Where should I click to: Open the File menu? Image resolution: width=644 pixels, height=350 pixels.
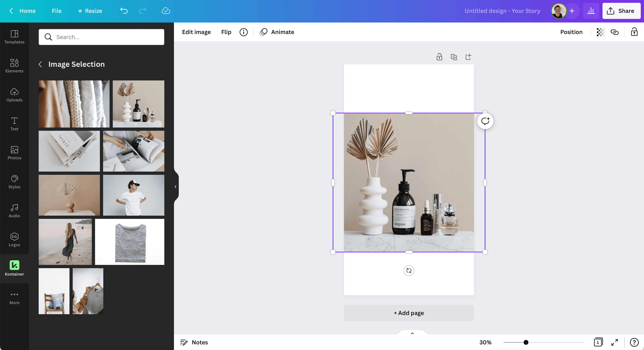tap(57, 11)
